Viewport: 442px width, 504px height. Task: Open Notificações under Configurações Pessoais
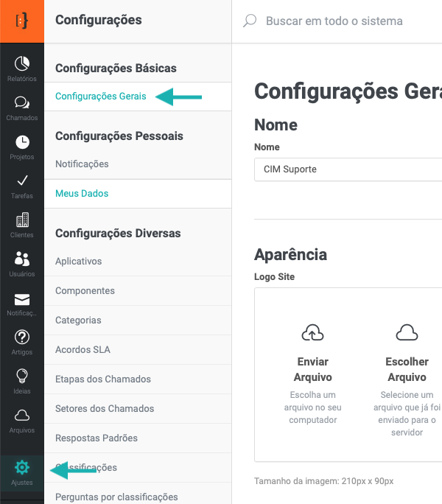(82, 164)
